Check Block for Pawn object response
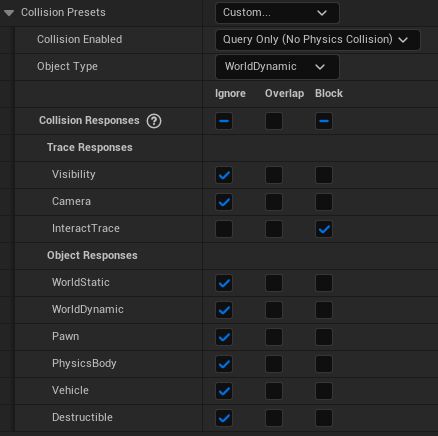Viewport: 438px width, 436px height. [x=324, y=337]
